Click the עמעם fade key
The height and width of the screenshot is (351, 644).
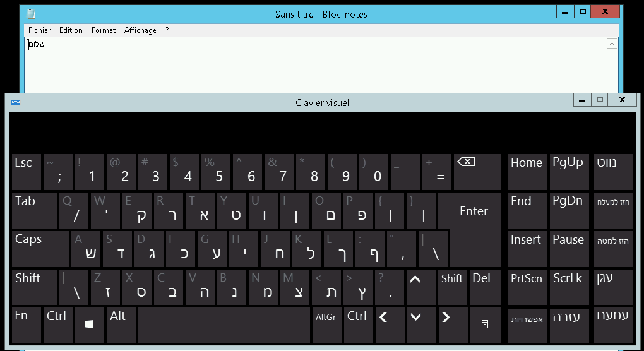tap(613, 324)
